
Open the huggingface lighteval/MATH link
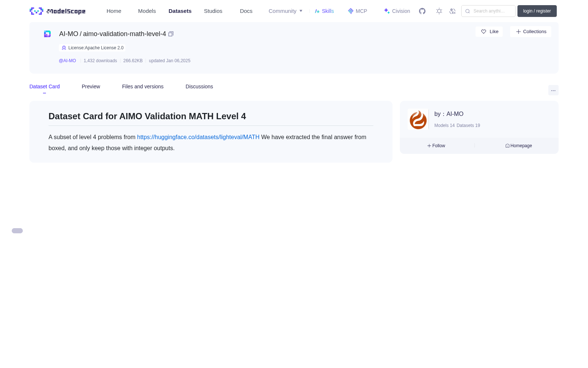pyautogui.click(x=198, y=137)
